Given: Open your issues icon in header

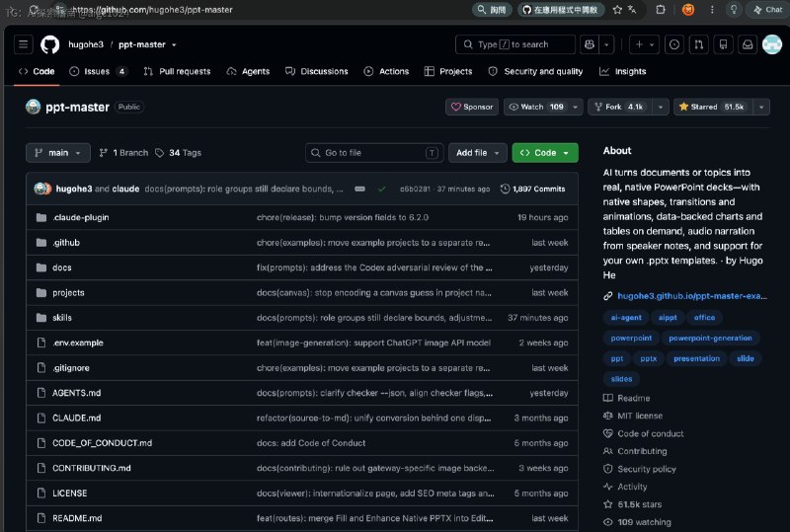Looking at the screenshot, I should 674,44.
